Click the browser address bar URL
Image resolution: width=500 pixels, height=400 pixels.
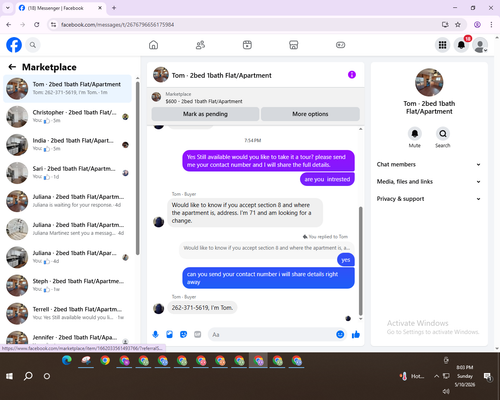coord(117,25)
